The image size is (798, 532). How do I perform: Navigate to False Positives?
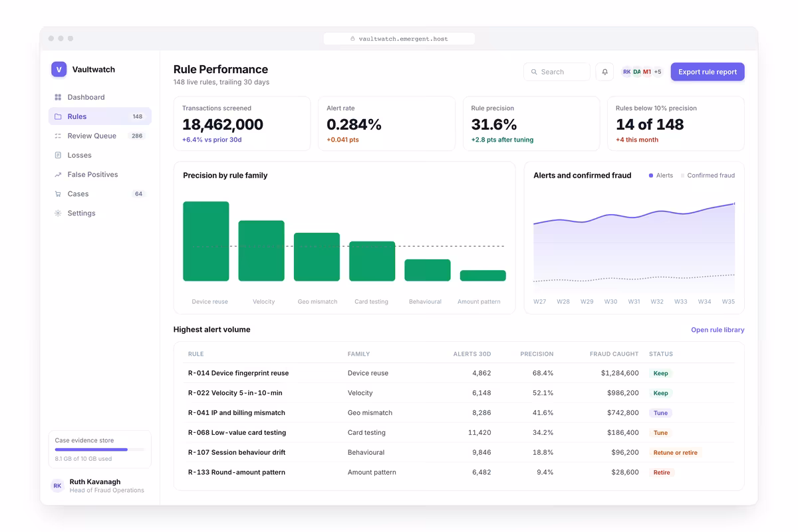(x=100, y=174)
